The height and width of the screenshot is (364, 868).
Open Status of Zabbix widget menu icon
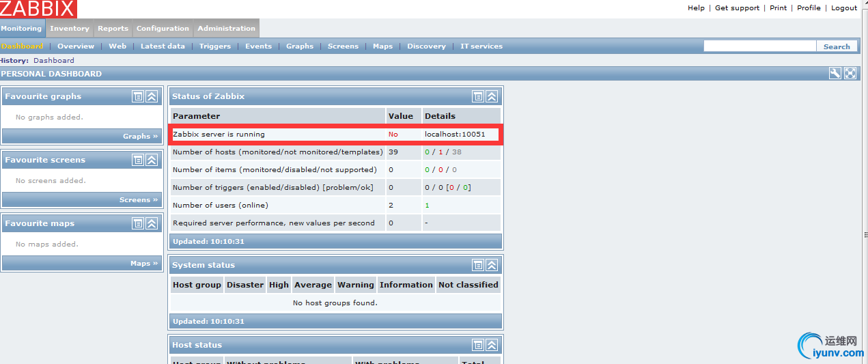pos(478,96)
